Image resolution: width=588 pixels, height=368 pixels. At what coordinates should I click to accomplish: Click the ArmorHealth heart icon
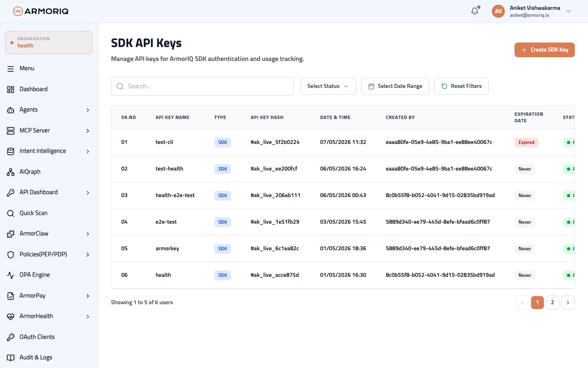11,316
